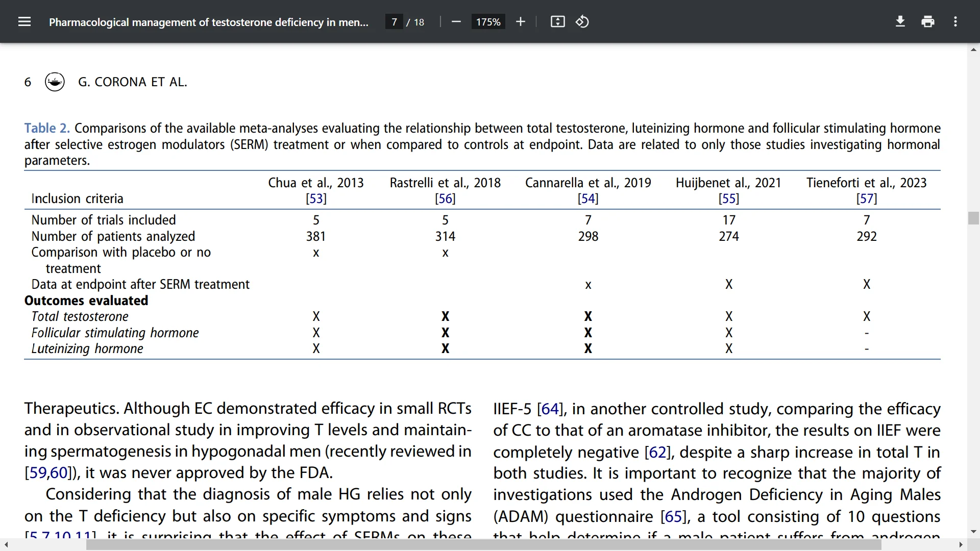Screen dimensions: 980x551
Task: Click 'G. CORONA ET AL.' page header
Action: point(133,82)
